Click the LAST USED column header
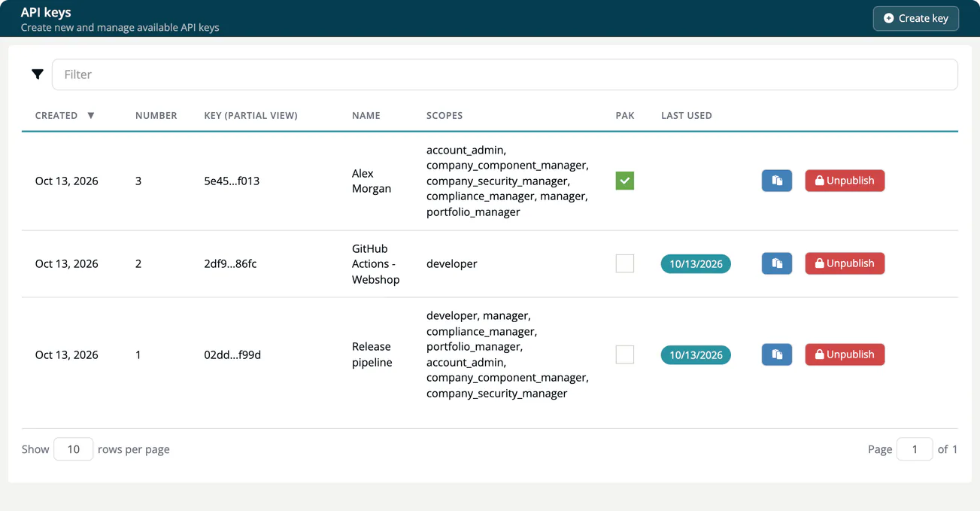This screenshot has width=980, height=511. (687, 115)
